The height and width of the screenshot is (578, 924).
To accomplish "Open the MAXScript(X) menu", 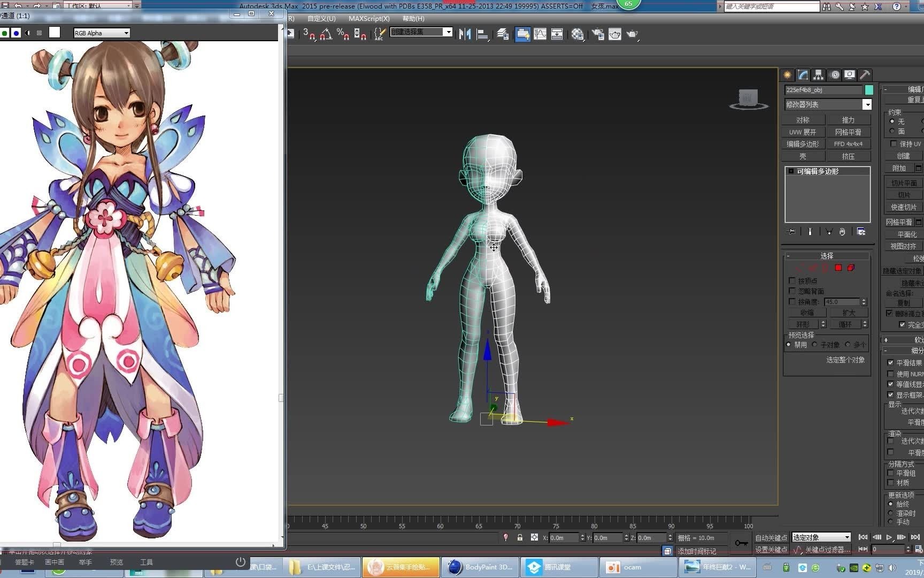I will pyautogui.click(x=369, y=18).
